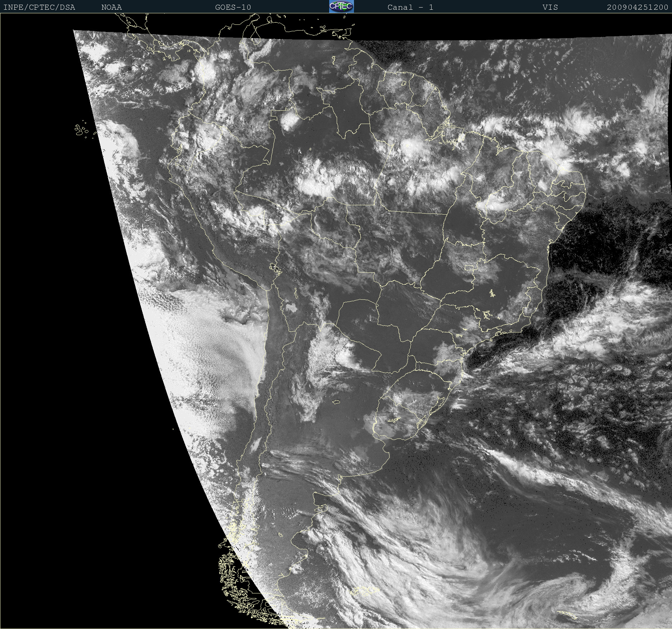Viewport: 672px width, 629px height.
Task: Click the NOAA label in header
Action: pos(111,7)
